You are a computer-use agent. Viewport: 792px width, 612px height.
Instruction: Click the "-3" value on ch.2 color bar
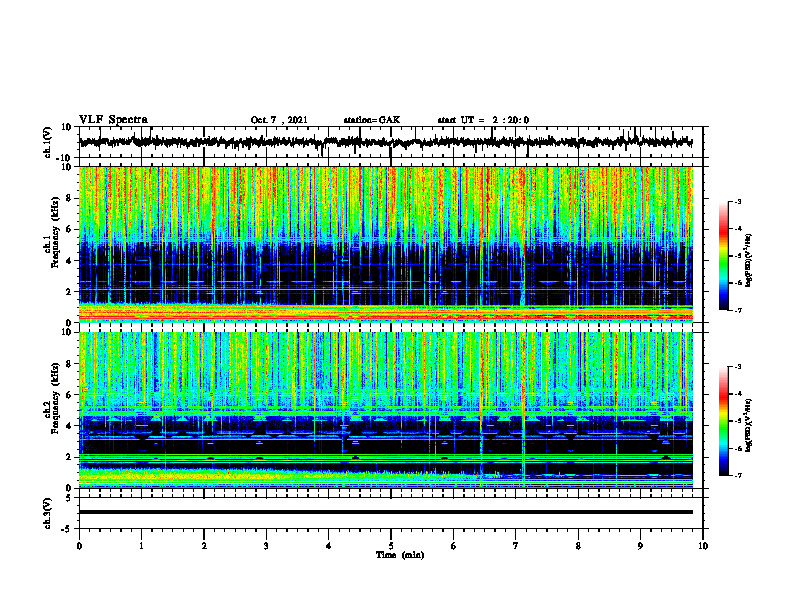point(737,367)
